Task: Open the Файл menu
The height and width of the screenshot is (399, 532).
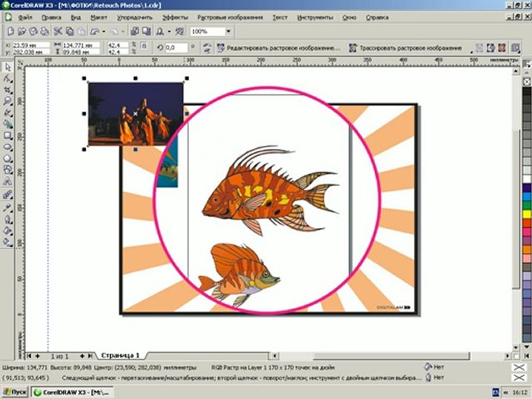Action: tap(25, 17)
